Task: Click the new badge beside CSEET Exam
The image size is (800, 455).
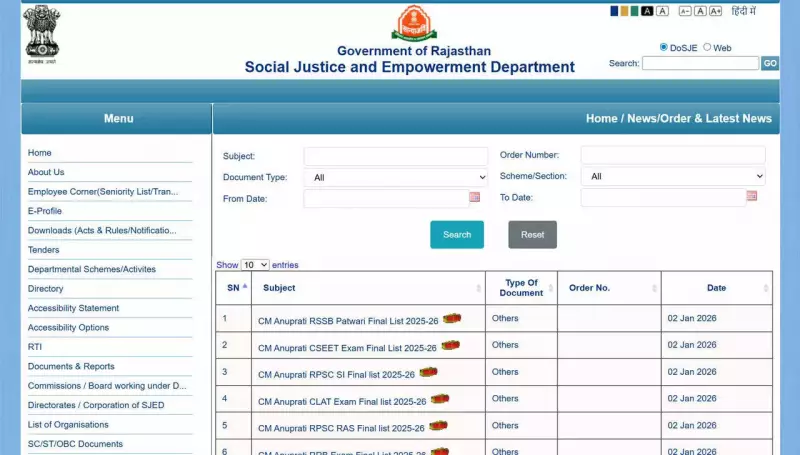Action: click(x=451, y=345)
